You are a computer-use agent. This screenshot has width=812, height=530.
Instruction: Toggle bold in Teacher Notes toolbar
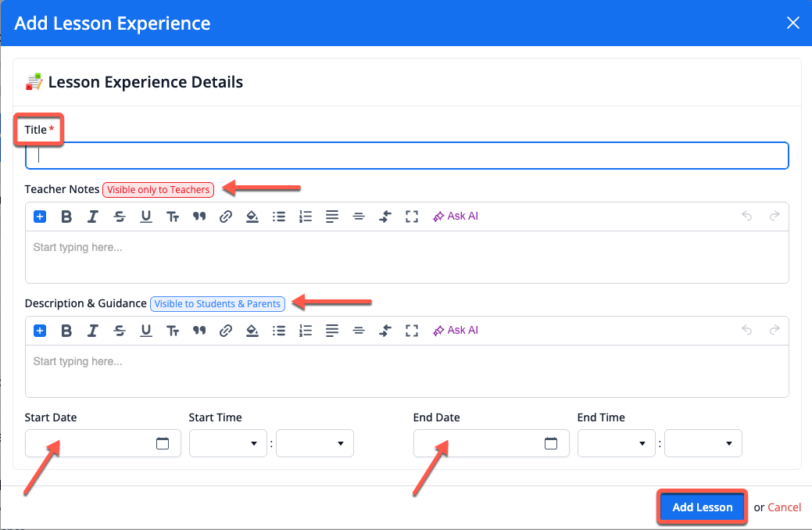66,217
